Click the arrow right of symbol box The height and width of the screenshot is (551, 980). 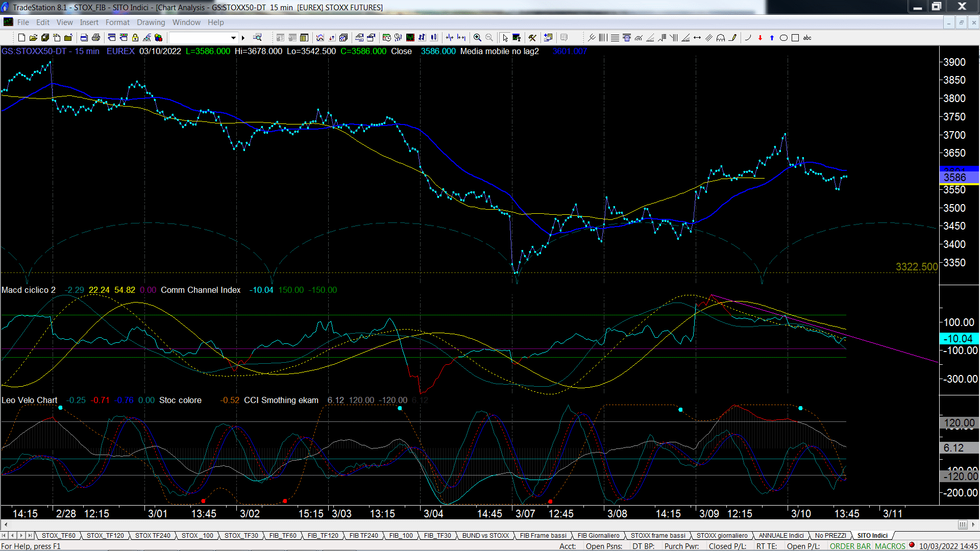point(243,38)
